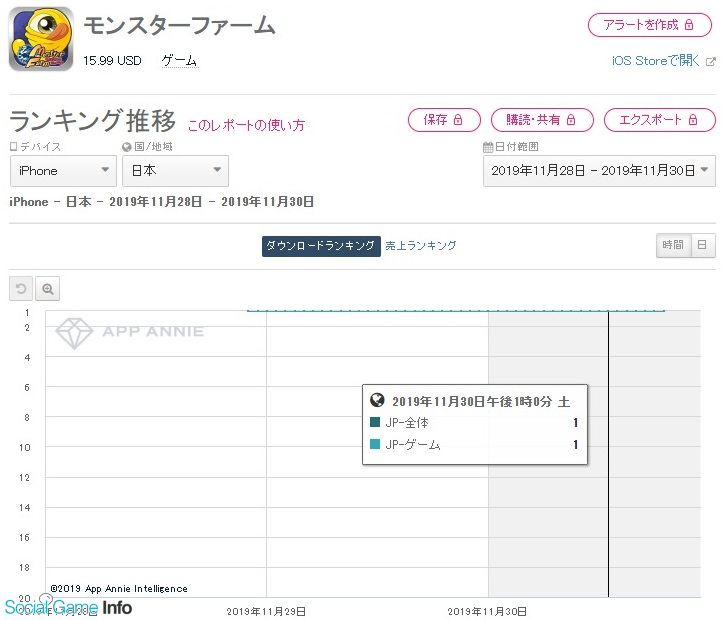Click the 保存 button
Screen dimensions: 723x620
[x=444, y=120]
